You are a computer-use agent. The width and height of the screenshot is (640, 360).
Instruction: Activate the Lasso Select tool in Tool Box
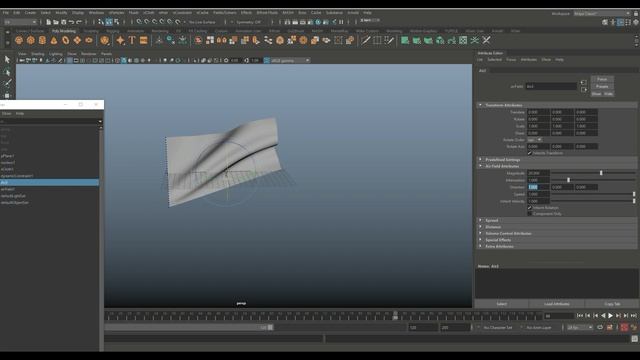click(x=7, y=72)
